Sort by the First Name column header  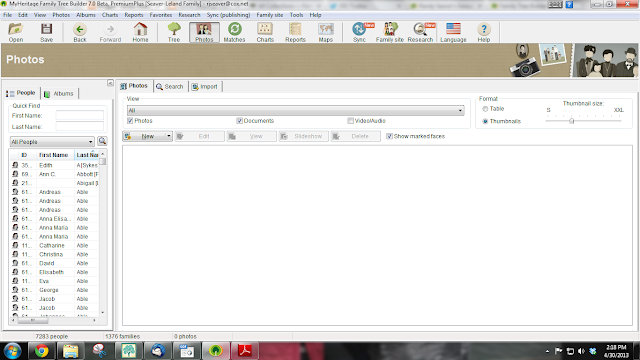coord(53,155)
